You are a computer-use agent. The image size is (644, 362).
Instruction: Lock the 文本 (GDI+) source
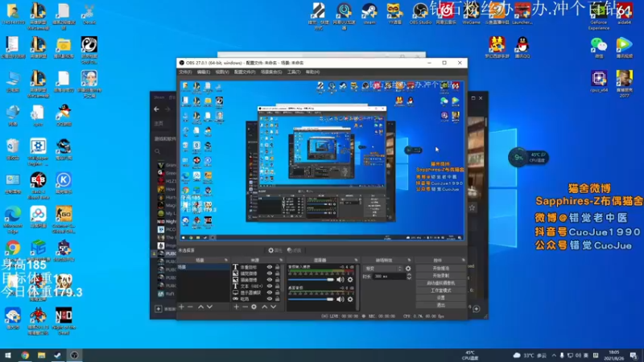(x=277, y=286)
